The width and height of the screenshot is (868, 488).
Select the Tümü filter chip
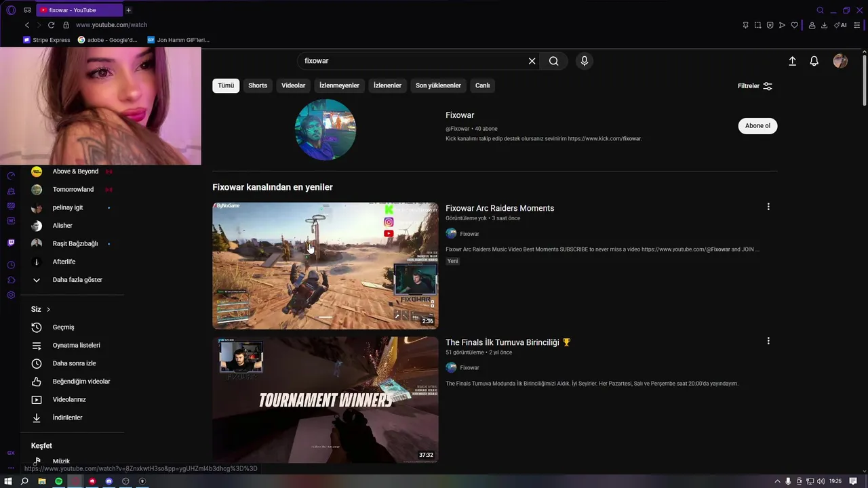tap(226, 85)
